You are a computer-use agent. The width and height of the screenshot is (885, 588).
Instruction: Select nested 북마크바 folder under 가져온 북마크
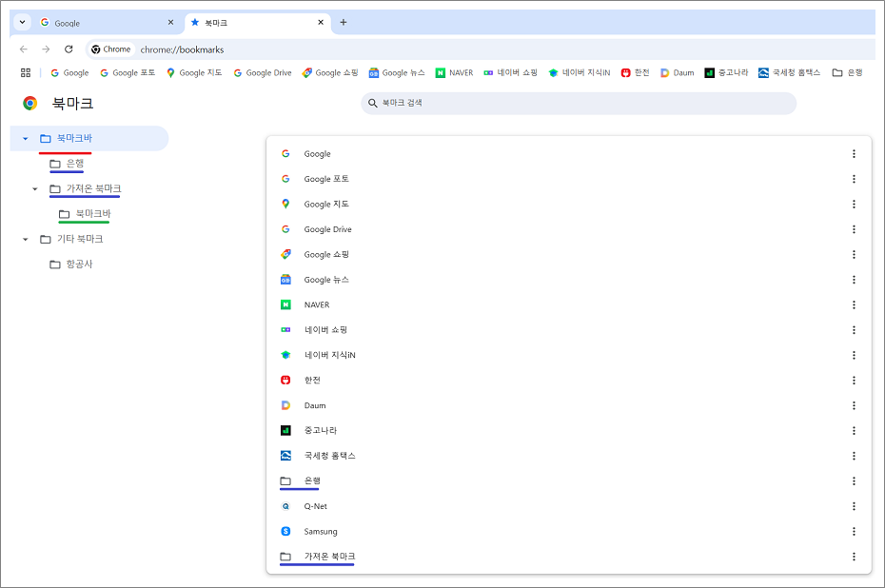point(85,214)
